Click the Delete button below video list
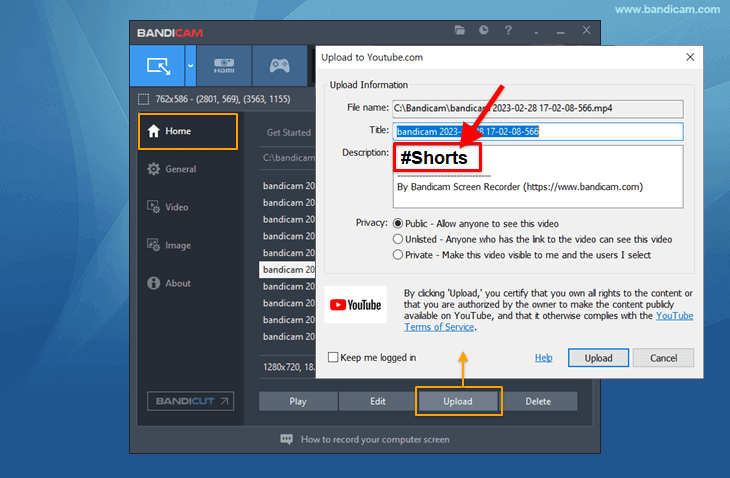 [538, 401]
